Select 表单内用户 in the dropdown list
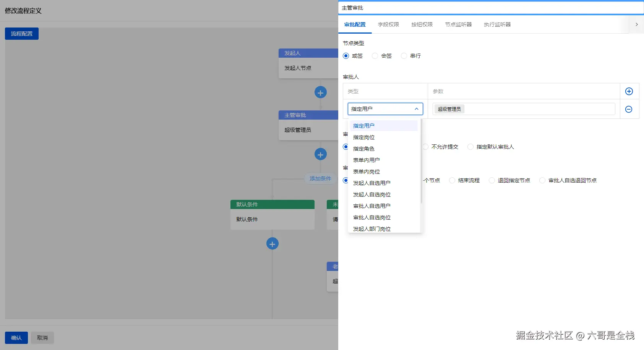The height and width of the screenshot is (350, 644). tap(366, 160)
